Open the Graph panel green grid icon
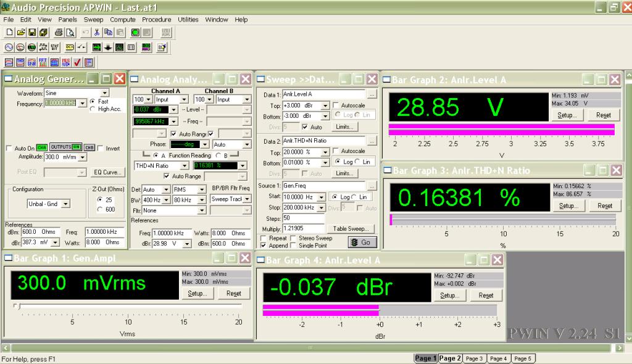632x364 pixels. 119,48
